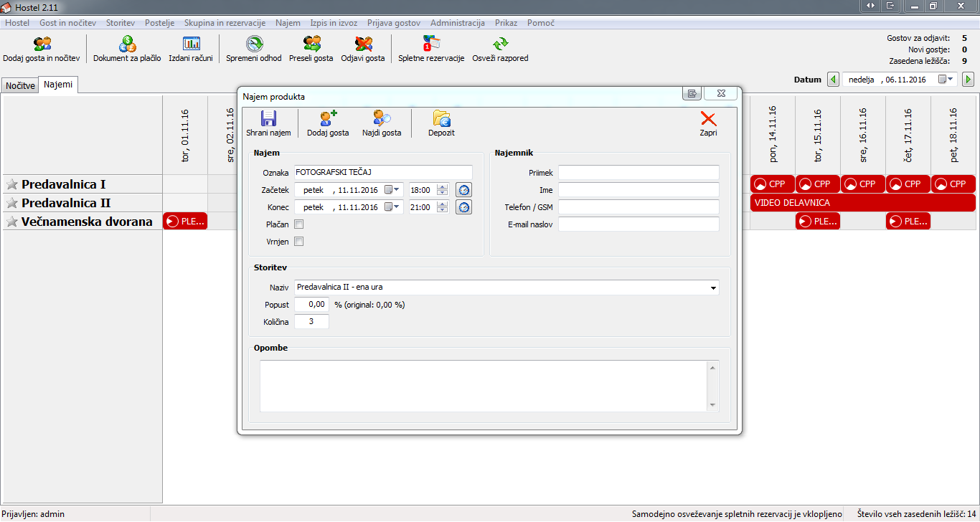Open Najdi gosta search icon
This screenshot has height=522, width=980.
382,120
